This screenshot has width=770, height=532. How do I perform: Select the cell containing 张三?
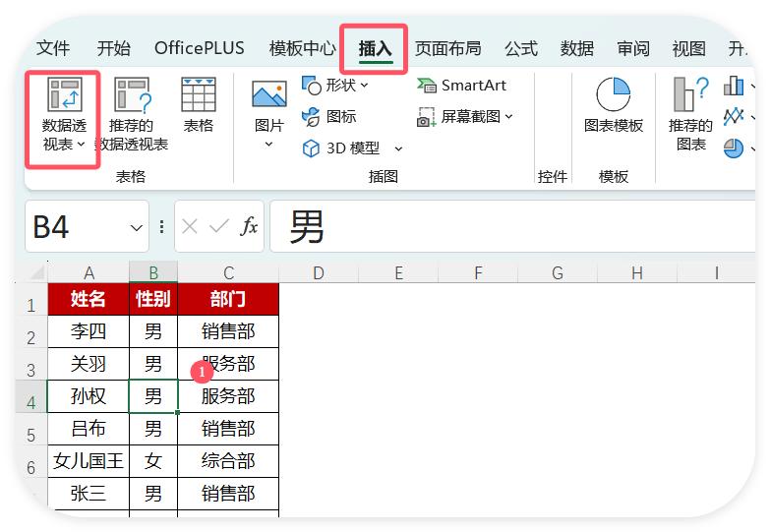point(89,494)
